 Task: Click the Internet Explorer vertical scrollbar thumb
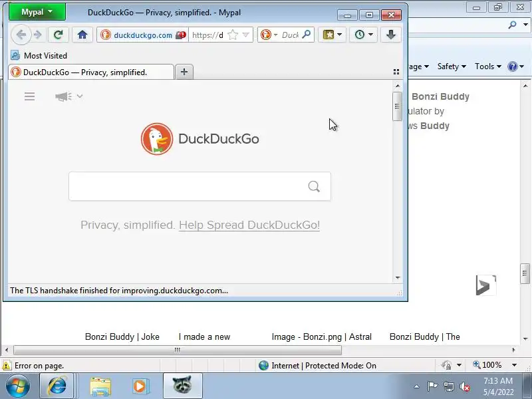pyautogui.click(x=525, y=273)
